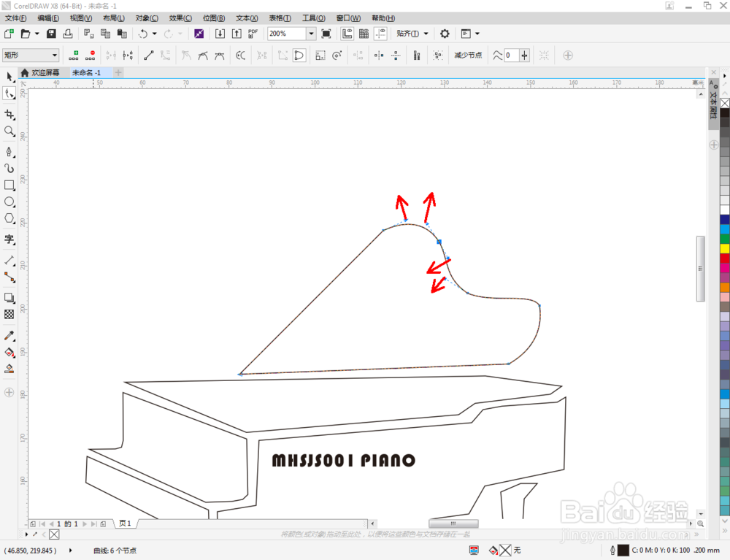Select the 页1 page tab
The width and height of the screenshot is (730, 560).
pos(126,523)
